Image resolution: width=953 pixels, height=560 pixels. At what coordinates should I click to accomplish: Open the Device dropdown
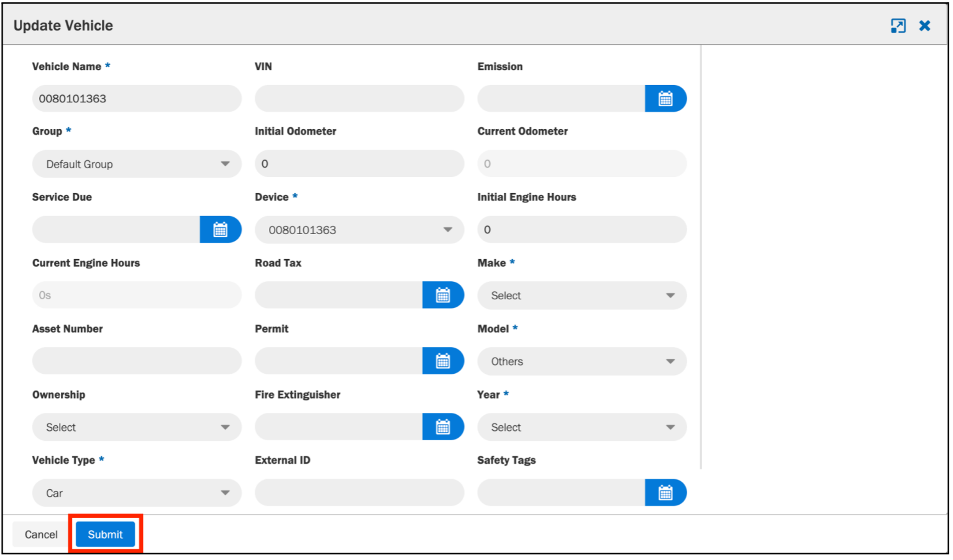coord(359,230)
